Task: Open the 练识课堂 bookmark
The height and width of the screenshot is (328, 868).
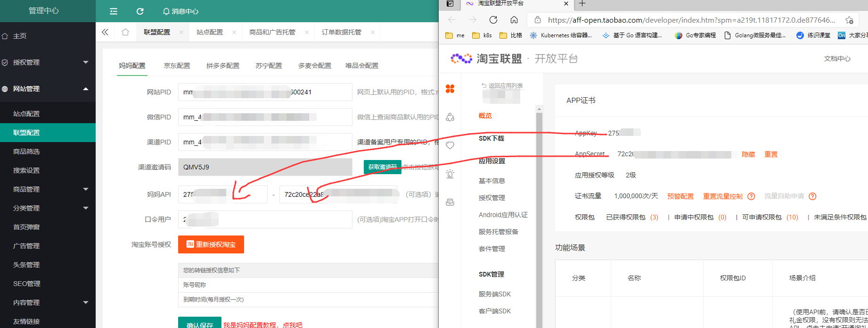Action: pos(813,35)
